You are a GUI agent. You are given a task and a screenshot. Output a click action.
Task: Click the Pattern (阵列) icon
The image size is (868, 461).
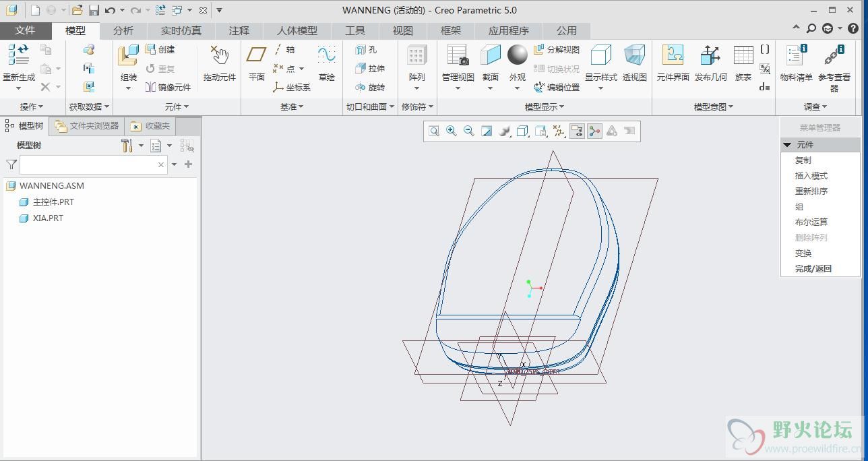pyautogui.click(x=416, y=55)
